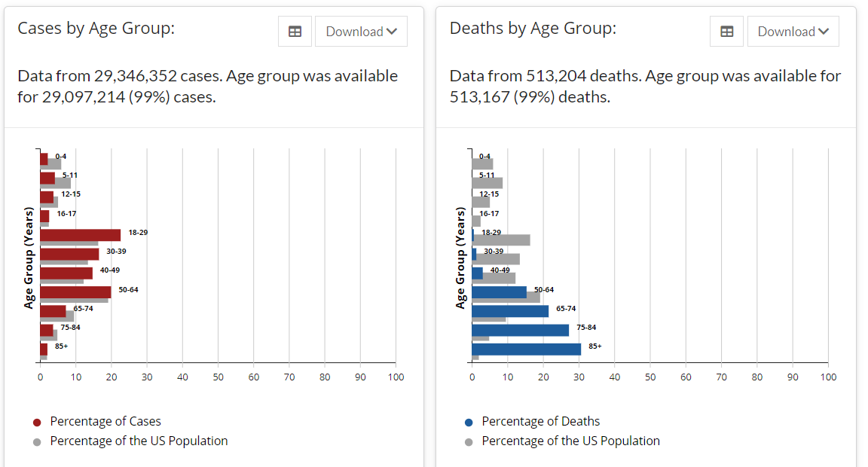Click the 50 axis value in Deaths chart

(x=650, y=377)
